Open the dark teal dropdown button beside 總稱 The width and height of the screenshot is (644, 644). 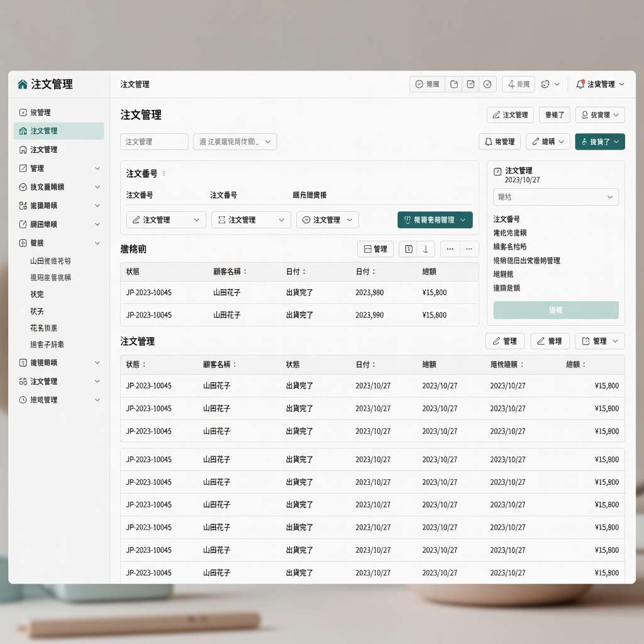tap(599, 142)
